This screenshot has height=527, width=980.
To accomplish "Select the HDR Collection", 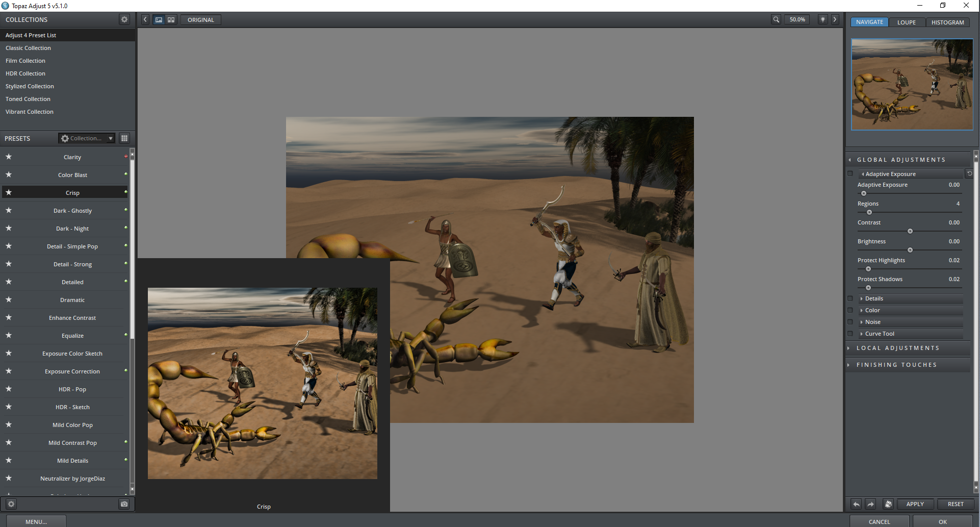I will pos(67,73).
